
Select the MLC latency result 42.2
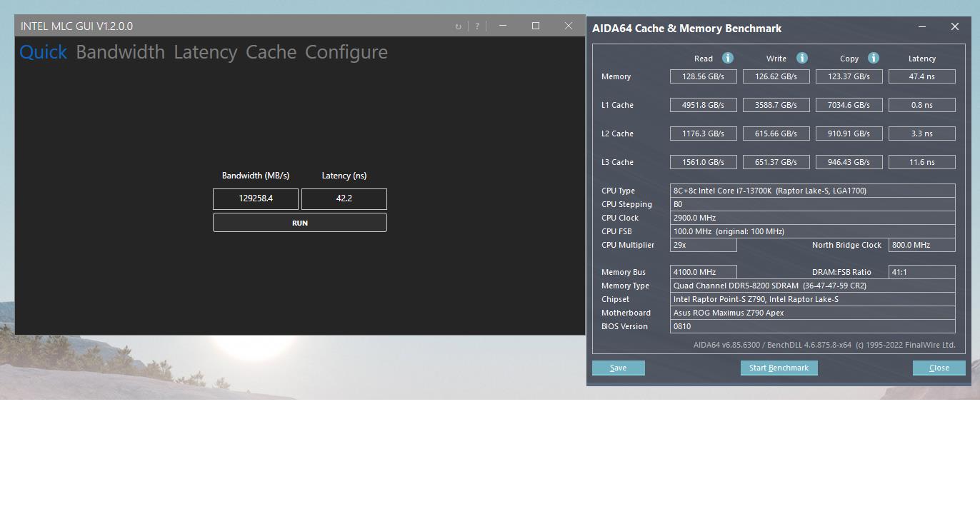[x=344, y=198]
